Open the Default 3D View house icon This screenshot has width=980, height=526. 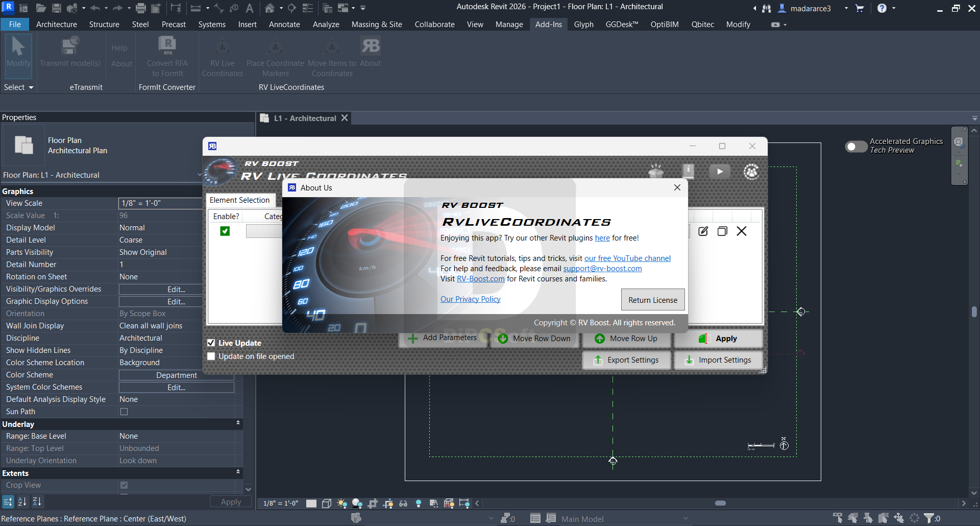269,8
